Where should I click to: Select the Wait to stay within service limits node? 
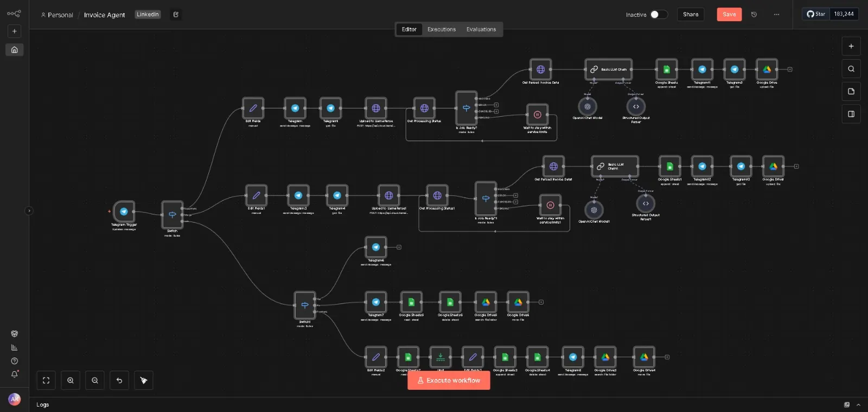[537, 115]
